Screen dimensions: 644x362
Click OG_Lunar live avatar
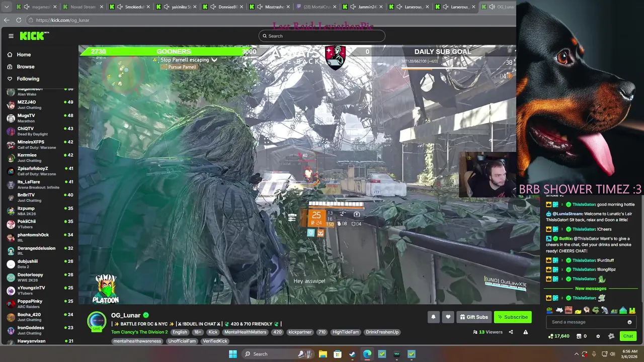click(97, 322)
